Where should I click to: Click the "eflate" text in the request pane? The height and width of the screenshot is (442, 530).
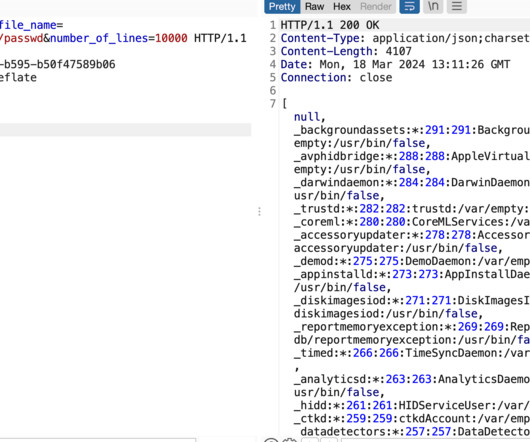tap(18, 77)
